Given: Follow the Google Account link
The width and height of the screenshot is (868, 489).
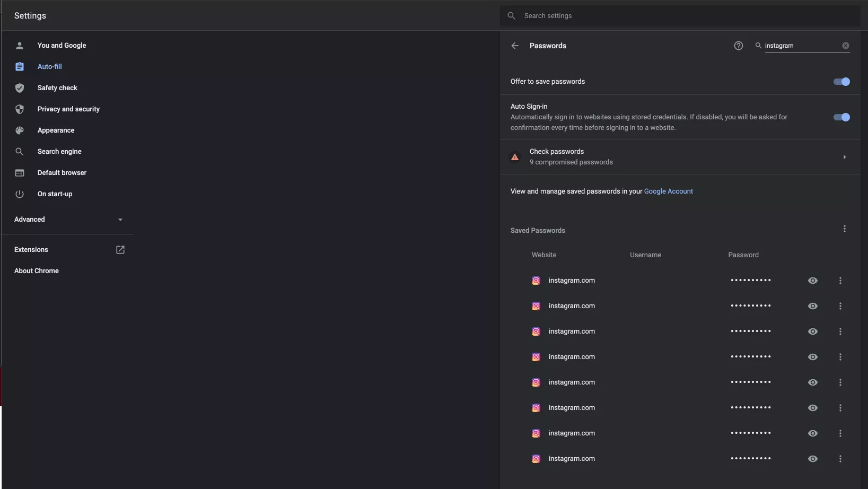Looking at the screenshot, I should [x=668, y=191].
